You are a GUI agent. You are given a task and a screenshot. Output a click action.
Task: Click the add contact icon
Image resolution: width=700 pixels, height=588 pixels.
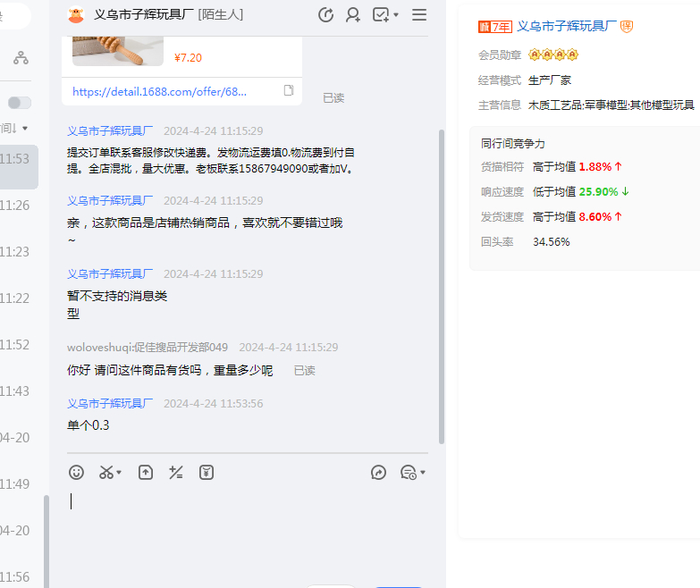coord(353,14)
